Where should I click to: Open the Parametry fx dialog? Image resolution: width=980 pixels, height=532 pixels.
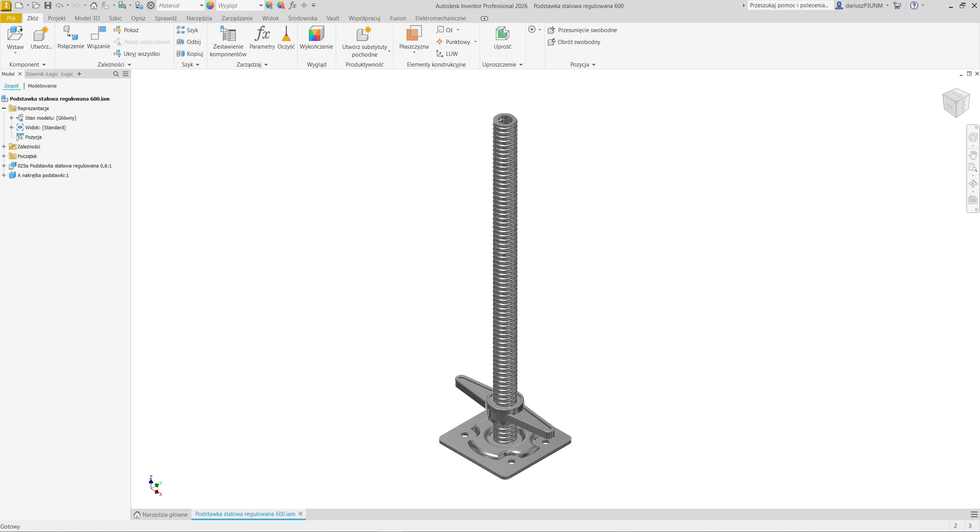pos(262,37)
